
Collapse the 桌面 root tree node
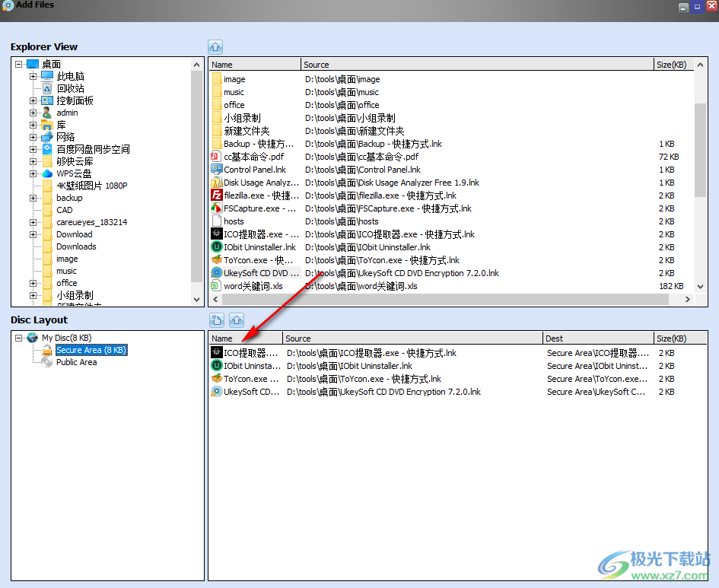(18, 64)
